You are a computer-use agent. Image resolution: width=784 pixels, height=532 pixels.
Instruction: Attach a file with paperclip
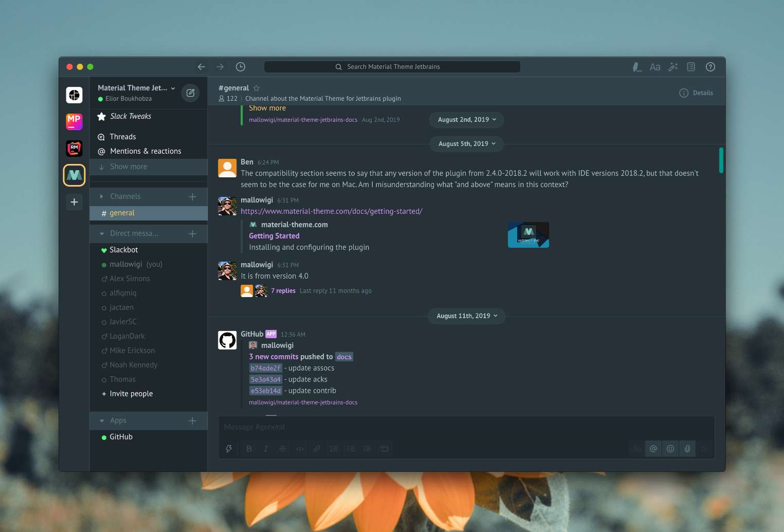[x=687, y=449]
